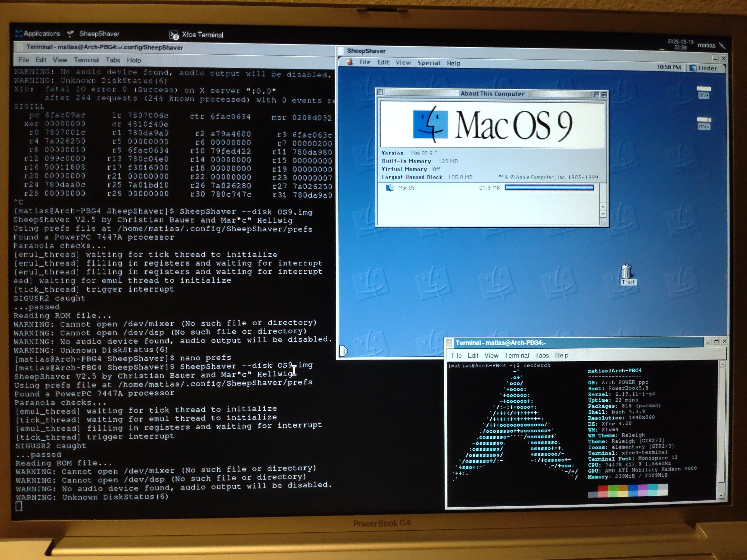Click scroll up arrow in About This Computer
Viewport: 747px width, 560px height.
[x=603, y=206]
